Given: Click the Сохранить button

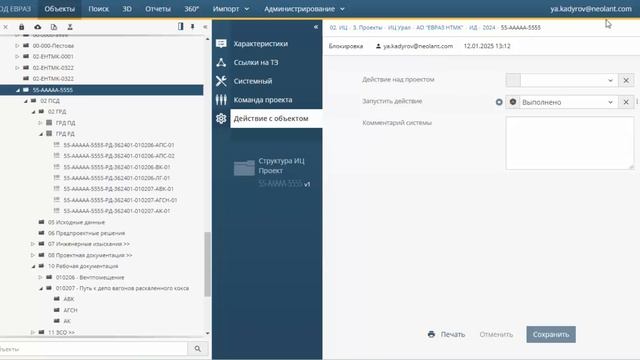Looking at the screenshot, I should 551,334.
